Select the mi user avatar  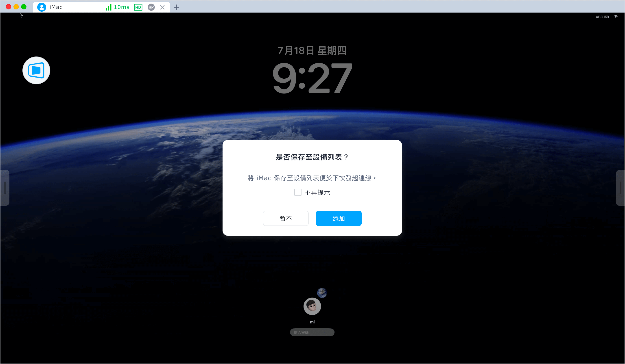pyautogui.click(x=312, y=306)
